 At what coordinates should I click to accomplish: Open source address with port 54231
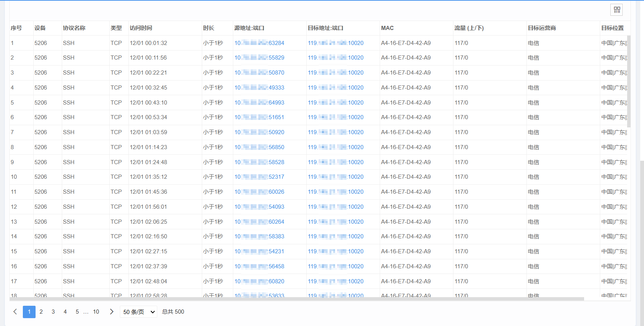tap(259, 251)
